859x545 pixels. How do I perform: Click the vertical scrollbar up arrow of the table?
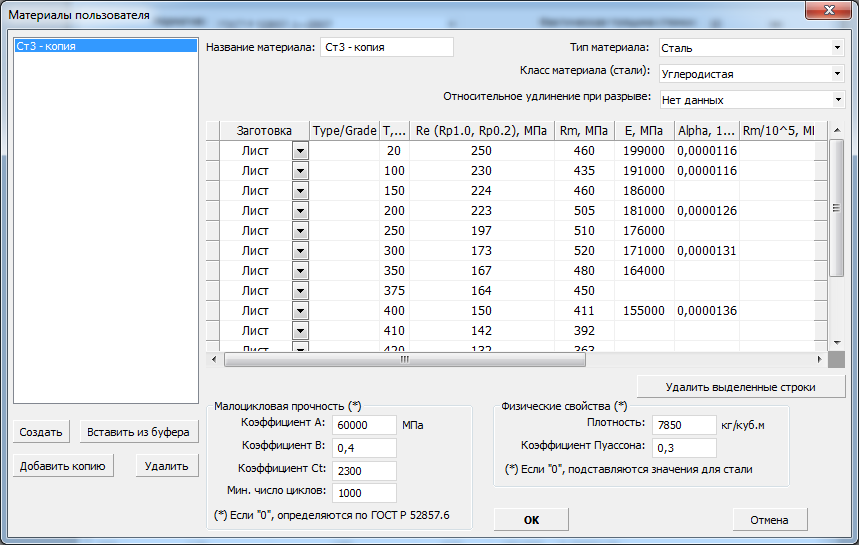click(x=837, y=130)
